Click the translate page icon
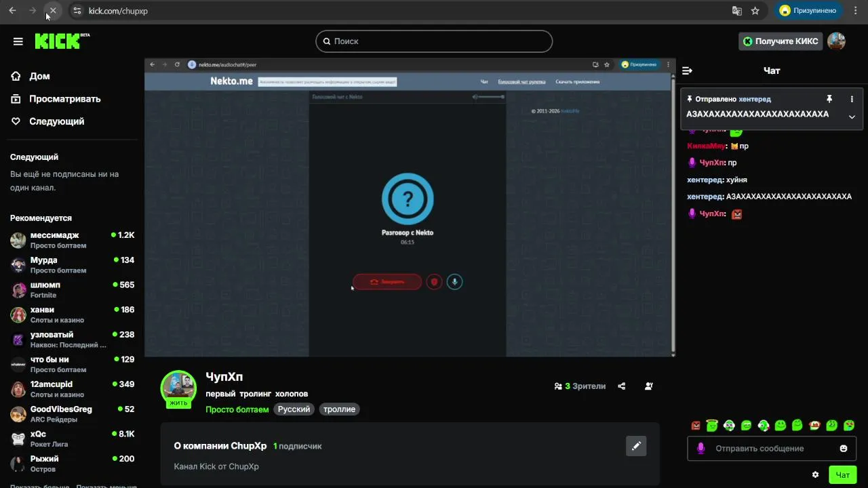 tap(737, 11)
